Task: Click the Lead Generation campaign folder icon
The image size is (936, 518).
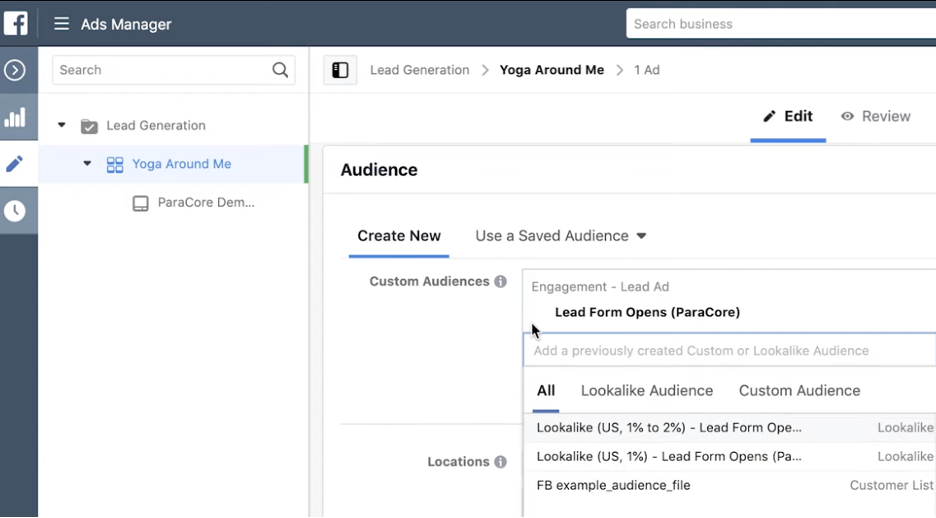Action: tap(89, 126)
